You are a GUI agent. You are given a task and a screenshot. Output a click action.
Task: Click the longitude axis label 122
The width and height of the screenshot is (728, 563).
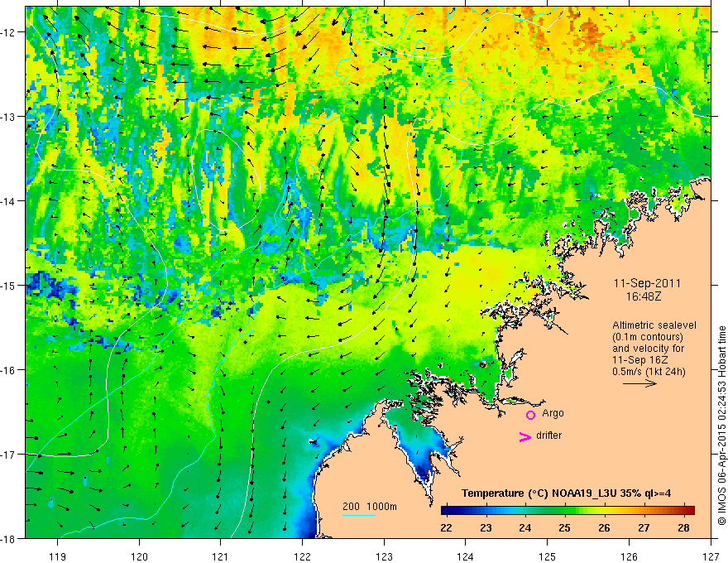[302, 556]
